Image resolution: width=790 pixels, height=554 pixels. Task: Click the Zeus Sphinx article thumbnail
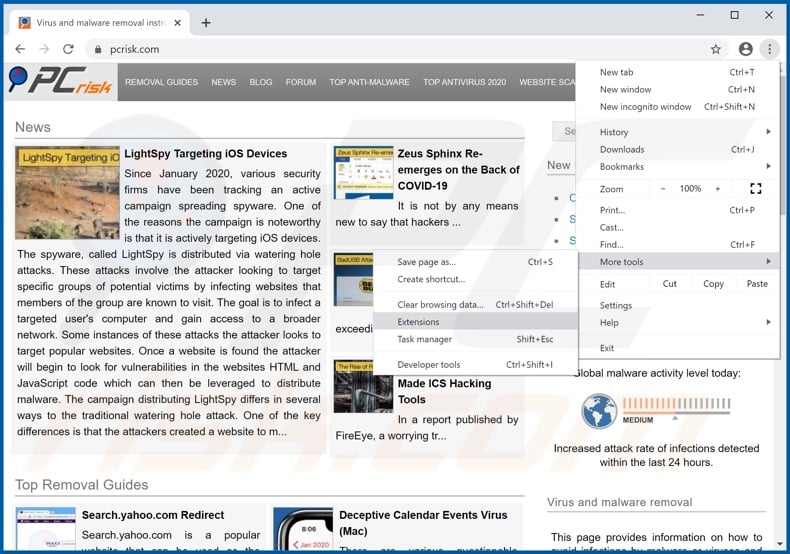coord(363,173)
